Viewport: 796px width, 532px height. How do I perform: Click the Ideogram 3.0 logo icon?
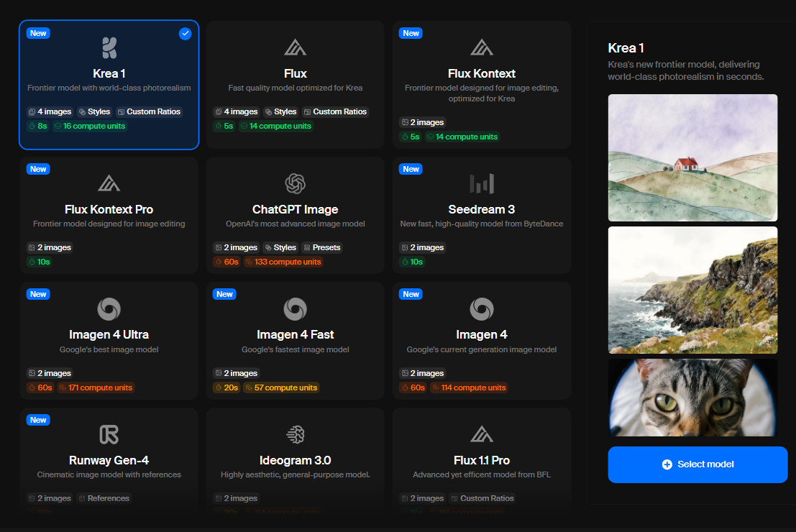(295, 434)
